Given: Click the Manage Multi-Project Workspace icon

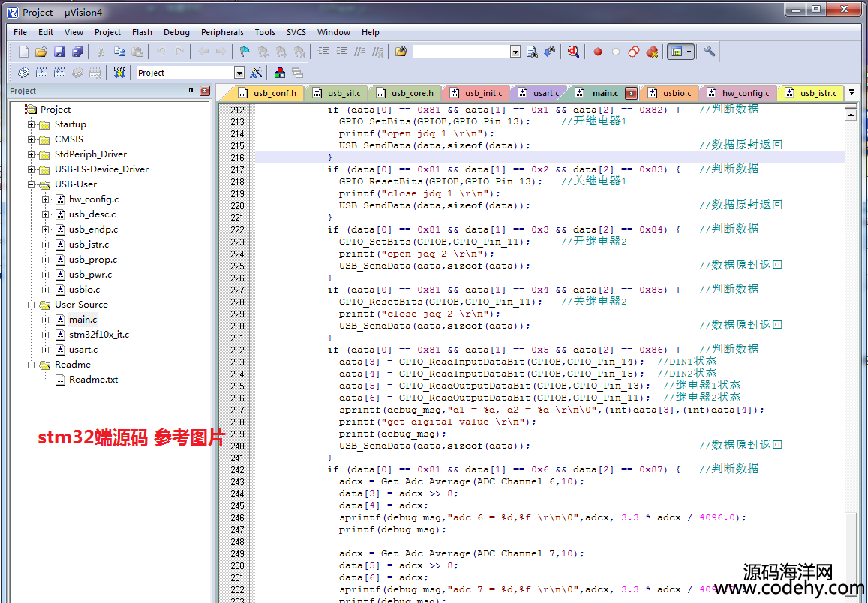Looking at the screenshot, I should tap(298, 73).
